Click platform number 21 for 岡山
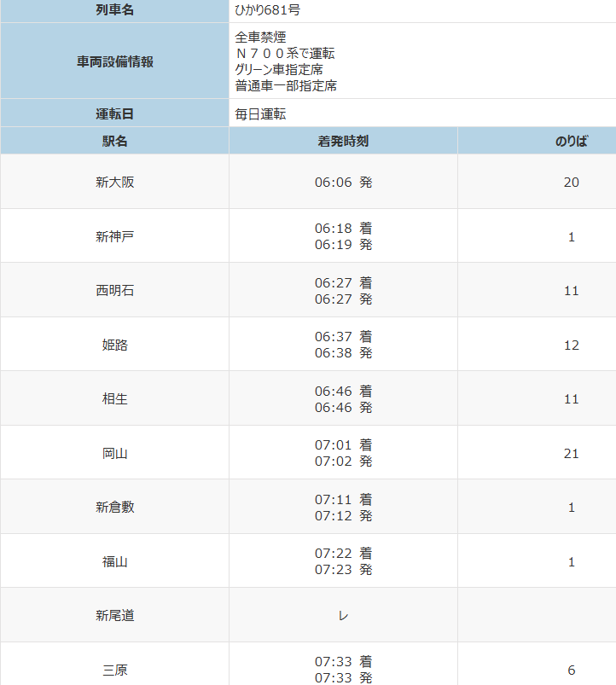 pyautogui.click(x=572, y=454)
